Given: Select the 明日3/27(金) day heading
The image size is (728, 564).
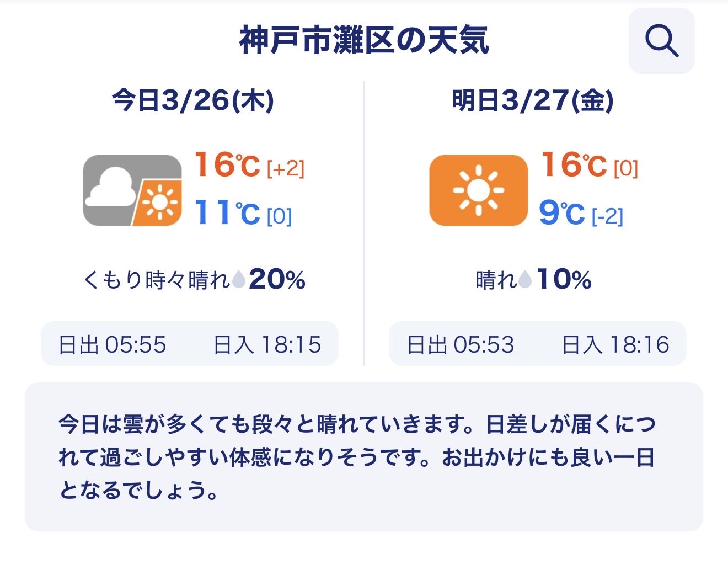Looking at the screenshot, I should pos(532,100).
